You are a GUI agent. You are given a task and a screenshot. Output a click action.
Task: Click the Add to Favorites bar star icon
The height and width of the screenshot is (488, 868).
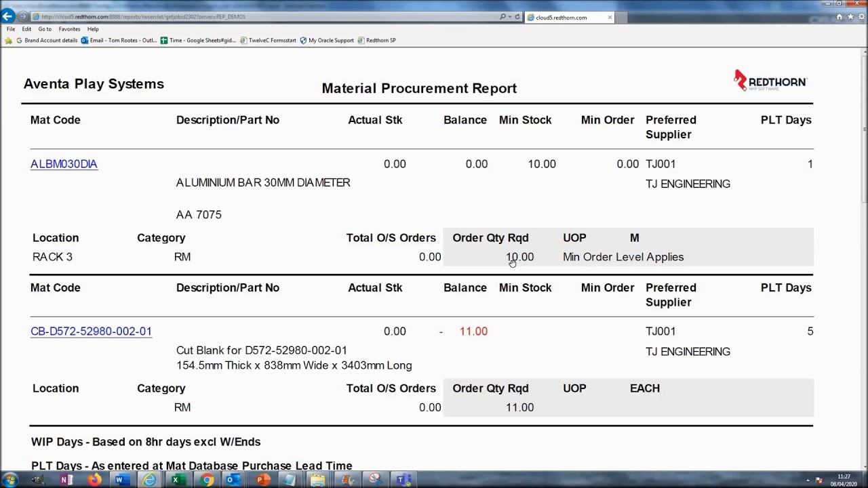point(8,41)
